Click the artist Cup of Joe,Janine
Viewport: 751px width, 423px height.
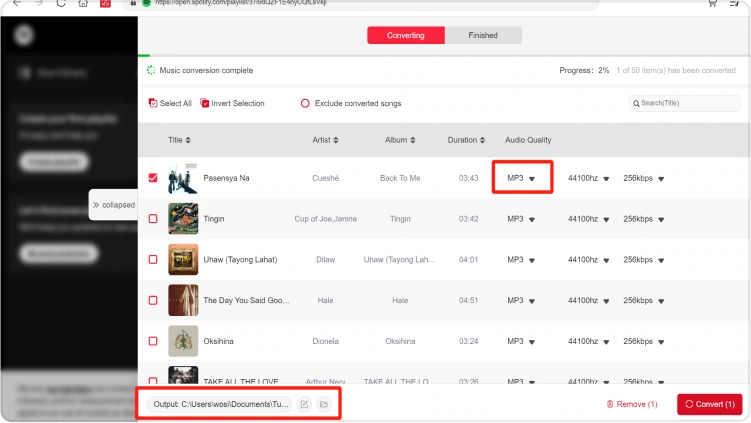coord(325,218)
